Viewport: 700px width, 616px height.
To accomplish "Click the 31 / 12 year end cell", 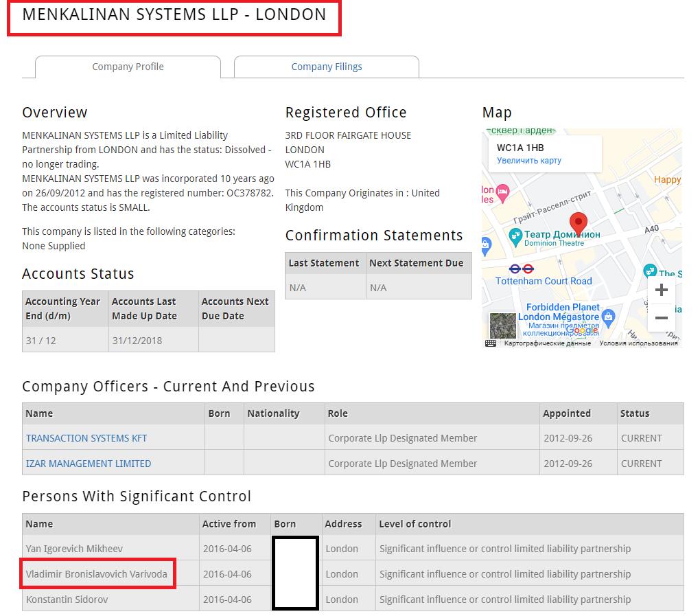I will point(66,341).
